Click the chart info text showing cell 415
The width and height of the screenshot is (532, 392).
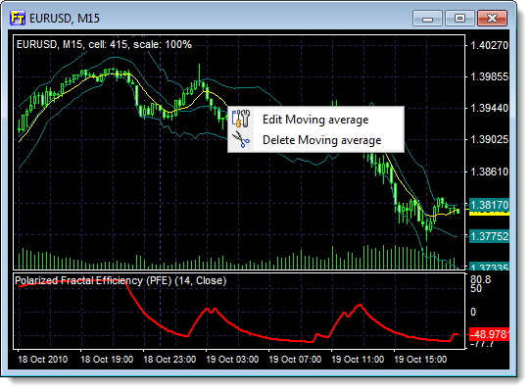click(104, 44)
